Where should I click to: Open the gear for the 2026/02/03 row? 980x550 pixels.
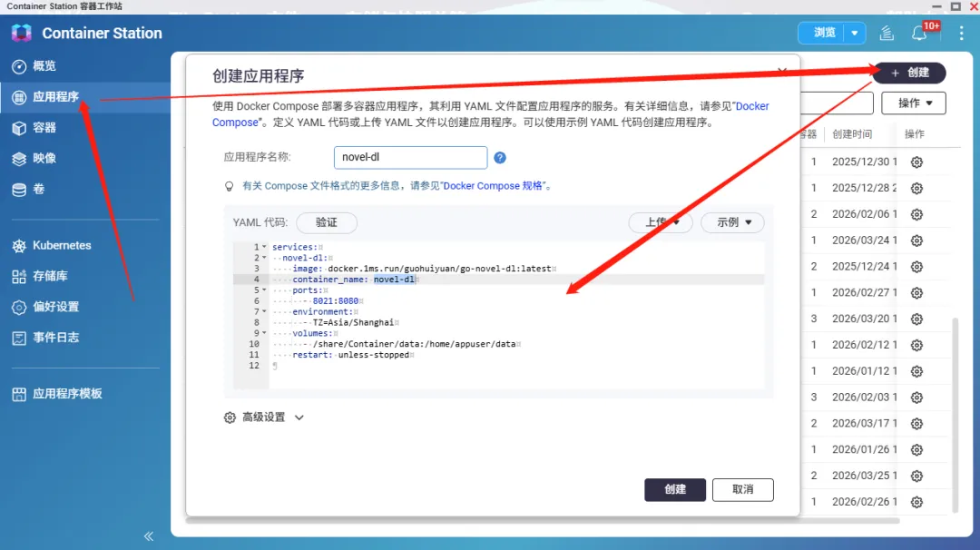point(916,398)
